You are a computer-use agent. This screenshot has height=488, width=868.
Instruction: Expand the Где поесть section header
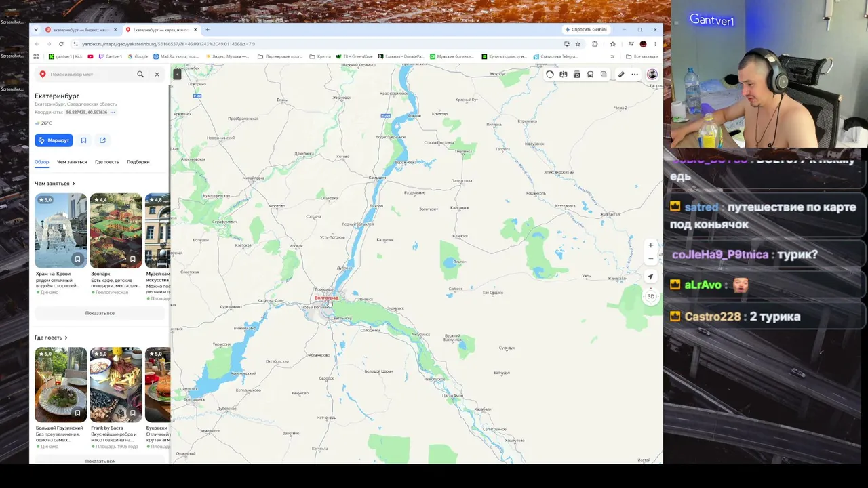(51, 338)
